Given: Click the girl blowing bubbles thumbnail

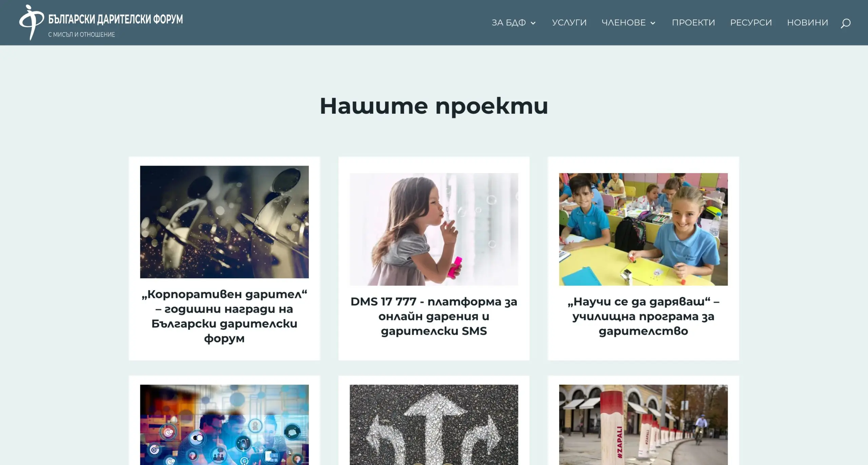Looking at the screenshot, I should point(434,229).
